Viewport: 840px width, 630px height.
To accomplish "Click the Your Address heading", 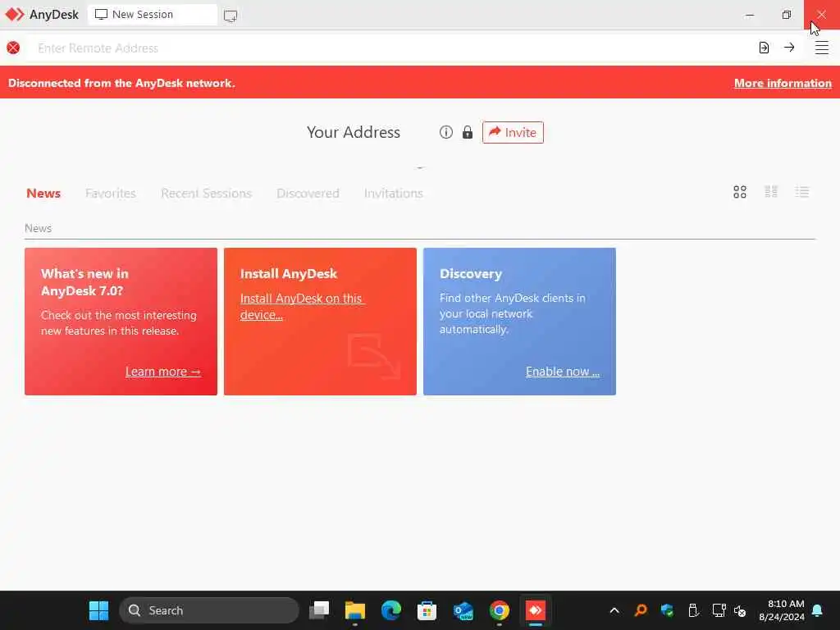I will [x=354, y=132].
